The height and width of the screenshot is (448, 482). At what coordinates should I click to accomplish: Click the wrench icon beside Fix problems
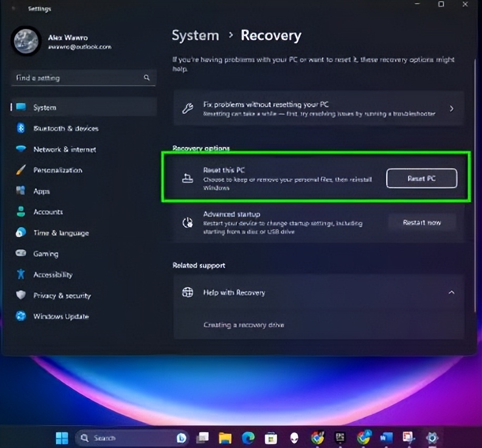click(x=188, y=108)
